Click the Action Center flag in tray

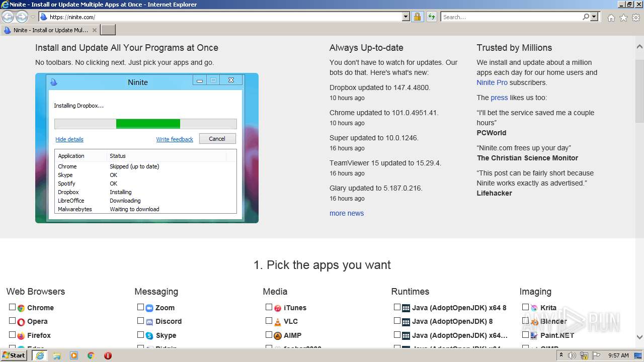pos(595,355)
